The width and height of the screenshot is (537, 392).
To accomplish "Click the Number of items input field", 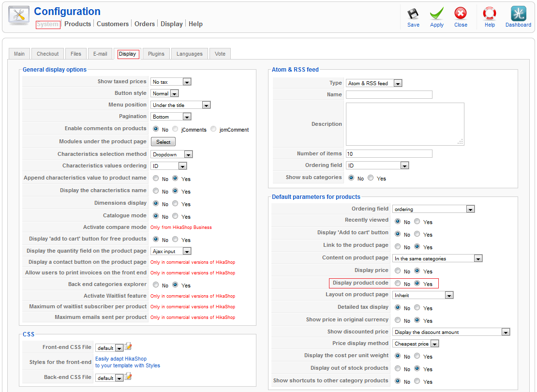I will pos(389,154).
